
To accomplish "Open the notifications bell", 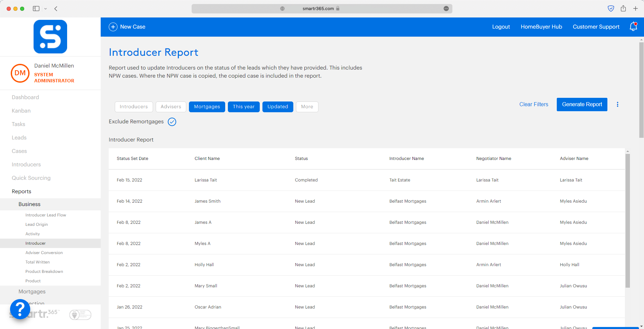I will point(633,27).
